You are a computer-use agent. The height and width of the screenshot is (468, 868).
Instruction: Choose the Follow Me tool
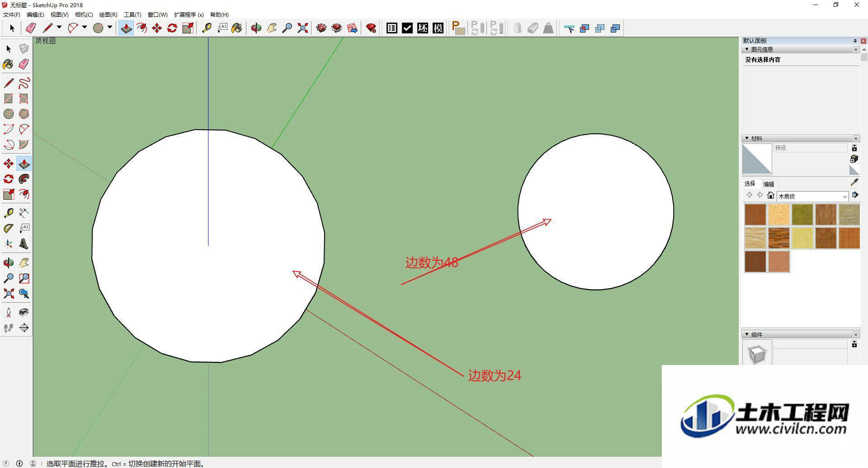24,179
